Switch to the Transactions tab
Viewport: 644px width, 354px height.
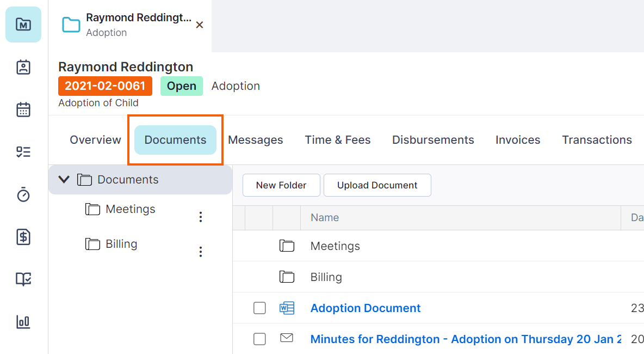click(597, 140)
